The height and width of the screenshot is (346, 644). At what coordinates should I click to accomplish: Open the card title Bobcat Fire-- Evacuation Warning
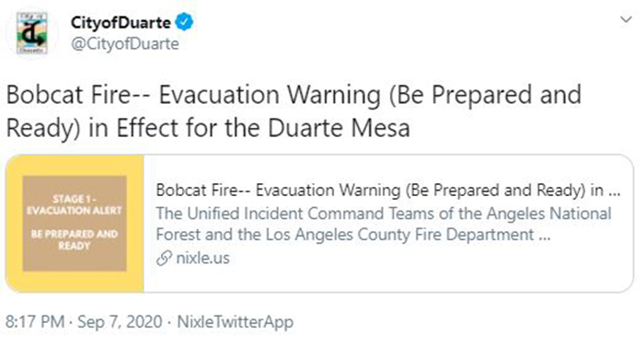click(388, 190)
